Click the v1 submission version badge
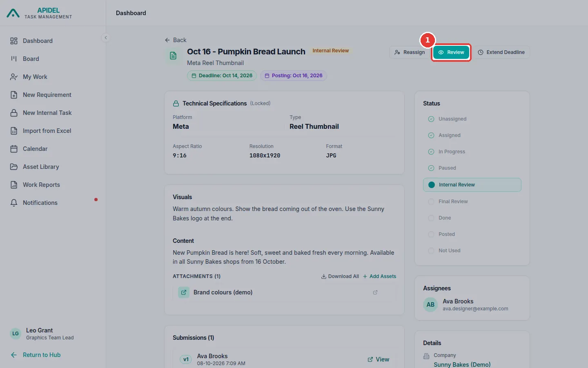Viewport: 588px width, 368px height. click(186, 359)
